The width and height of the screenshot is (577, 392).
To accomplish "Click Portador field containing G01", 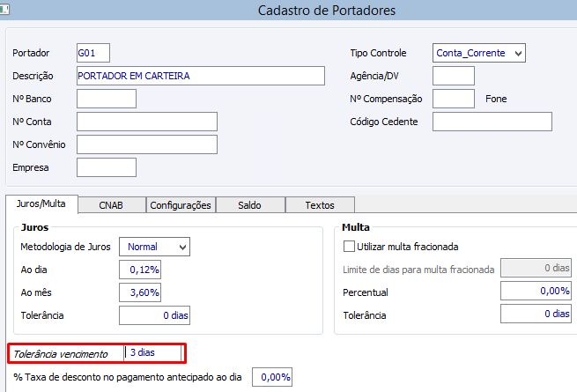I will [x=93, y=53].
